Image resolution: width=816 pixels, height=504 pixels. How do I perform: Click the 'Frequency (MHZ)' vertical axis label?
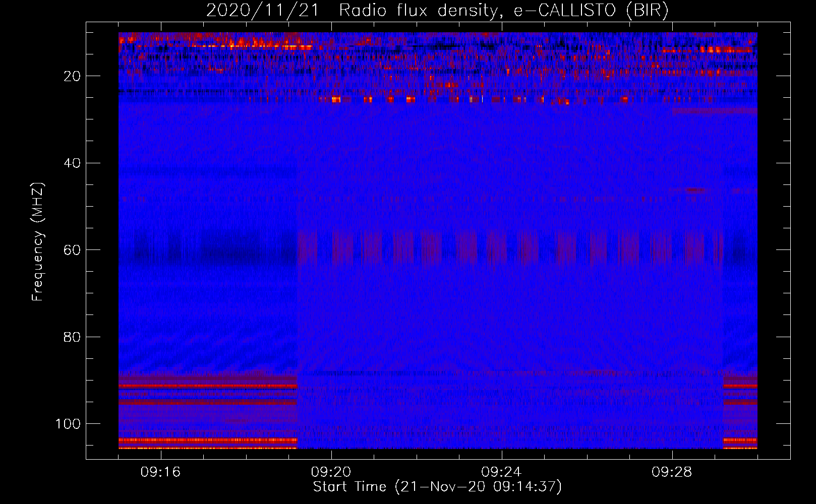(x=38, y=242)
